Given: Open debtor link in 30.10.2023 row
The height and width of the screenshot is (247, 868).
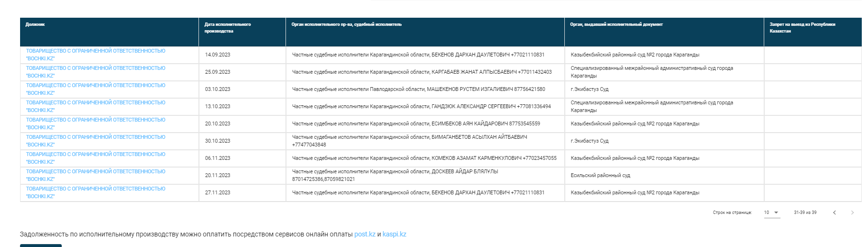Looking at the screenshot, I should 95,141.
